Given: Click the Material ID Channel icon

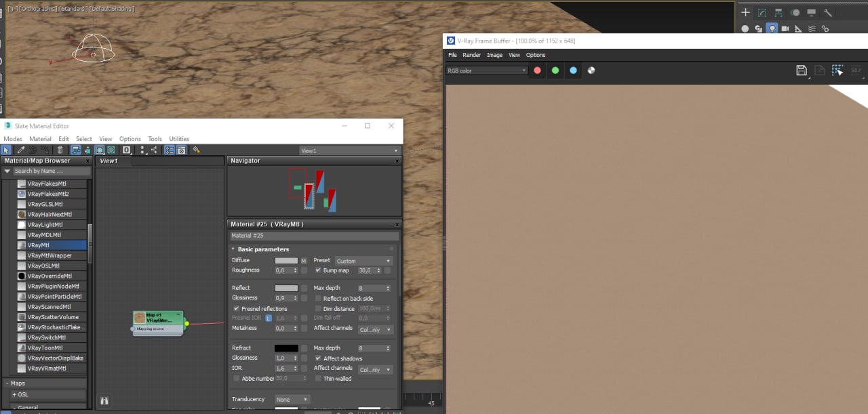Looking at the screenshot, I should point(126,150).
